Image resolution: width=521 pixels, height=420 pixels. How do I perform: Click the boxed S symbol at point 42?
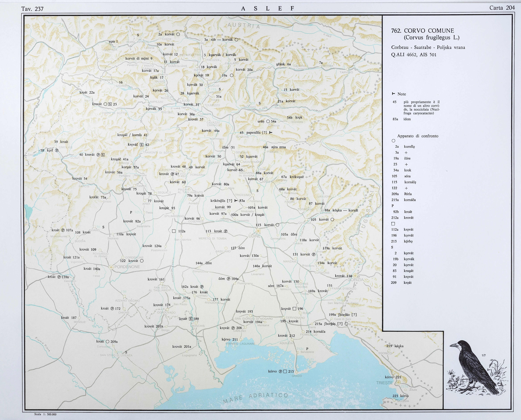coord(142,145)
